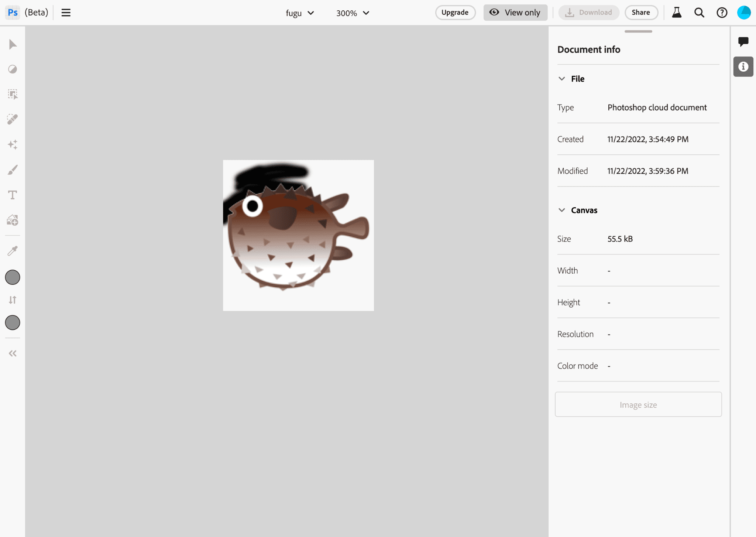Viewport: 756px width, 537px height.
Task: Select the Eyedropper tool
Action: point(13,251)
